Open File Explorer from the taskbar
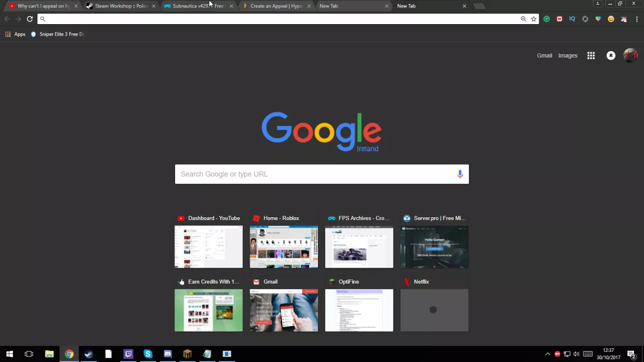644x362 pixels. pos(49,354)
